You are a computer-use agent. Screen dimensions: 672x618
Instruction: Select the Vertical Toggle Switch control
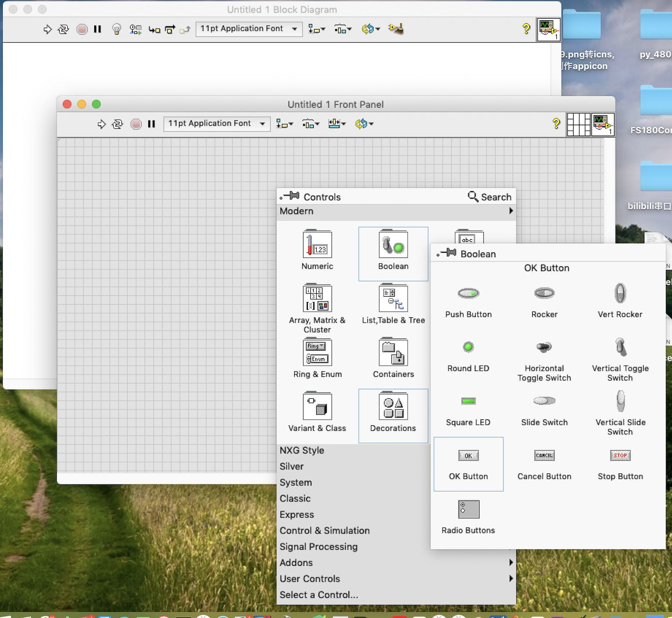pos(620,347)
